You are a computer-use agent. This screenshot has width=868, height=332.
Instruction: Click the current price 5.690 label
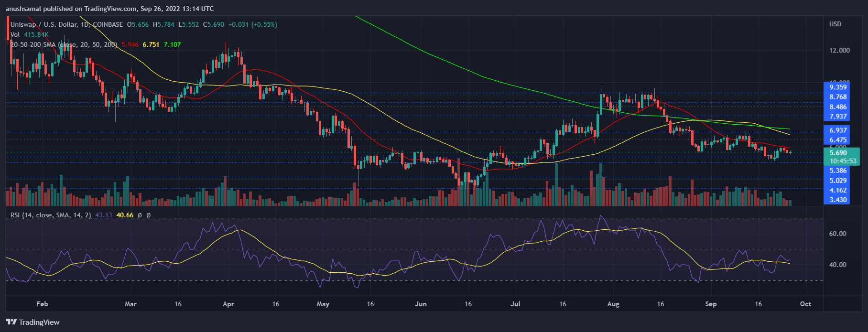tap(838, 153)
